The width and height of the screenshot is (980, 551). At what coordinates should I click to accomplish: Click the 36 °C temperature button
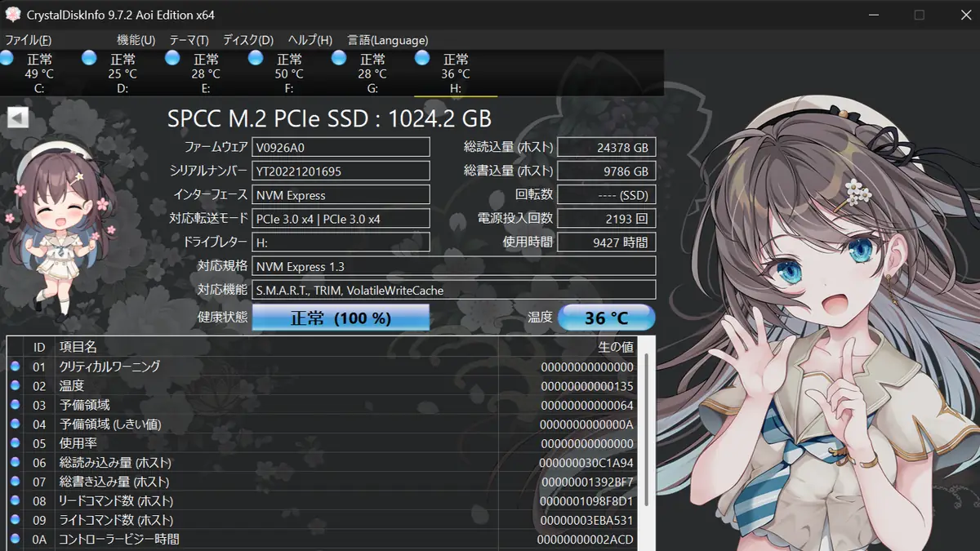tap(606, 318)
